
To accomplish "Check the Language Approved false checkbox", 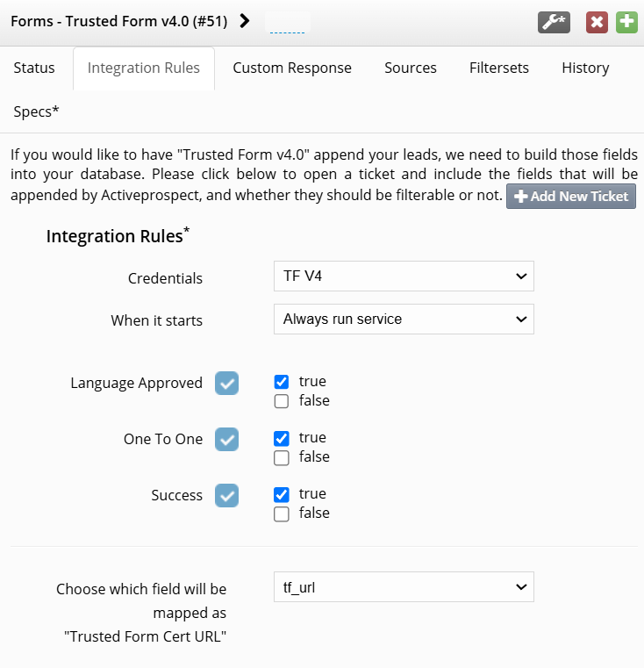I will pos(282,401).
